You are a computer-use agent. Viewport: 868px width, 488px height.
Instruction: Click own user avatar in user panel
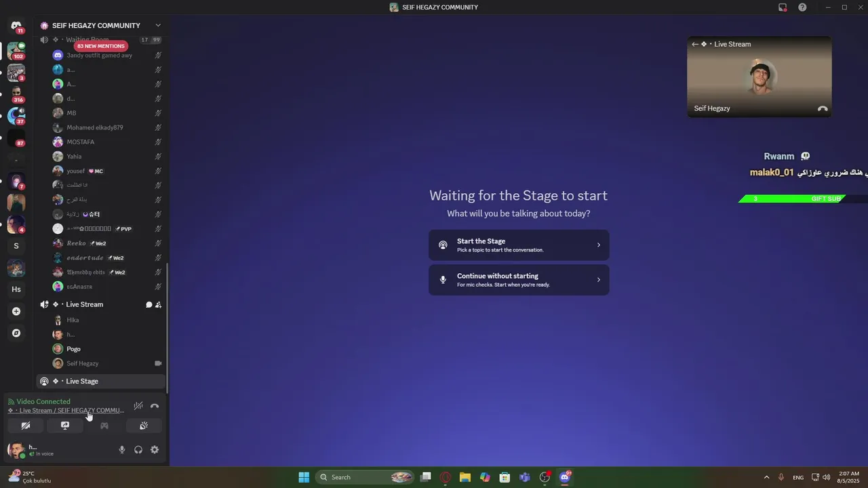(x=16, y=449)
